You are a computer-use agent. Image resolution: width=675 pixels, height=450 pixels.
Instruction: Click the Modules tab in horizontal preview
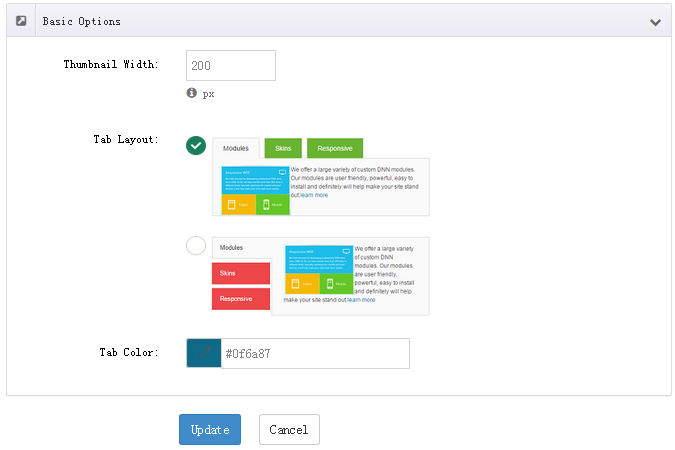(236, 148)
